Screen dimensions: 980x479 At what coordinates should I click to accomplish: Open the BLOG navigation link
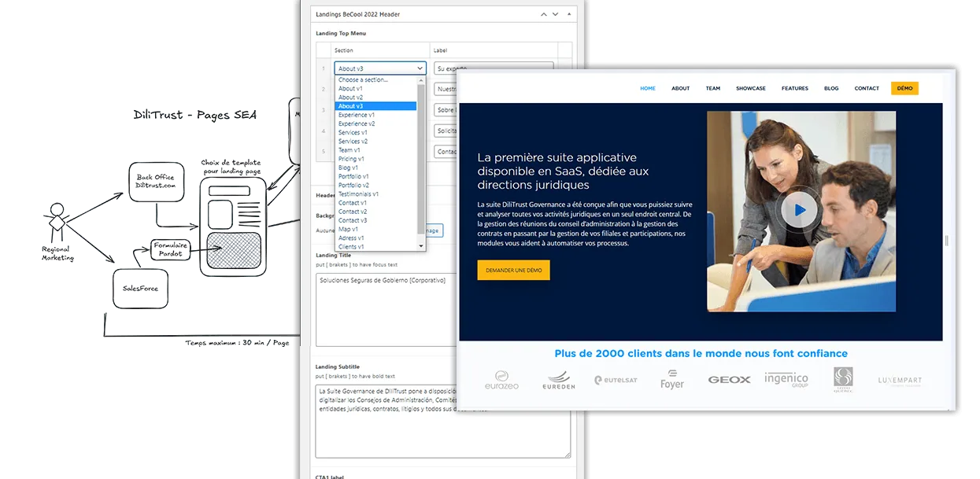tap(831, 88)
